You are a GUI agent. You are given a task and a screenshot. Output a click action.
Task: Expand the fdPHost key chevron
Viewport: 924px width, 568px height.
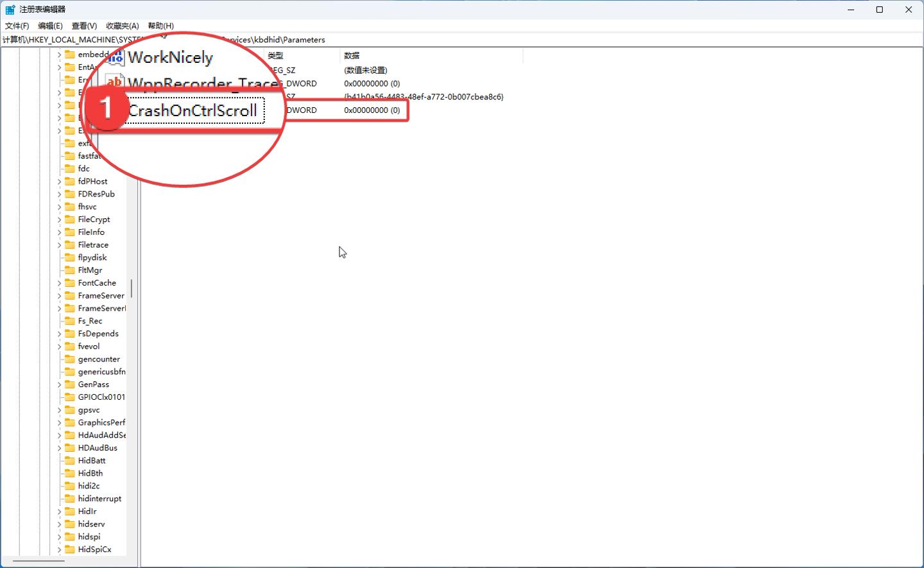click(x=59, y=182)
